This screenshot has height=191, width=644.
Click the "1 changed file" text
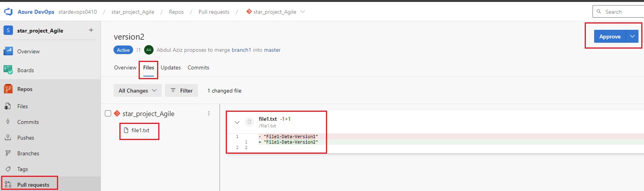(224, 91)
